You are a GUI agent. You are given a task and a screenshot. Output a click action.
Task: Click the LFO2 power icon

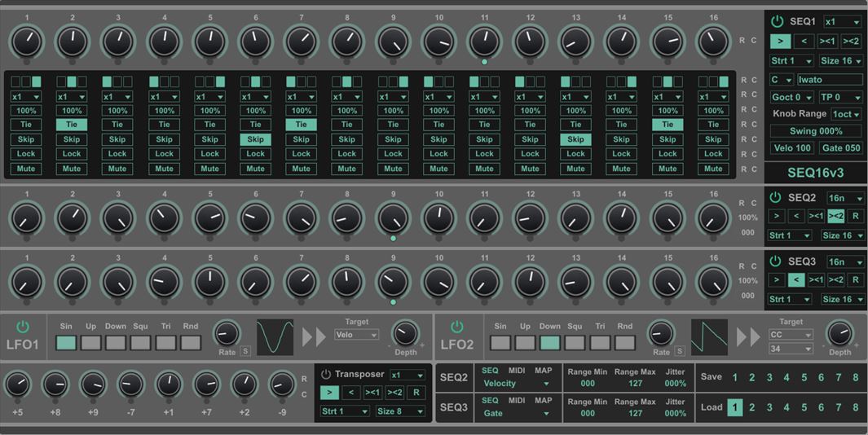pos(457,327)
